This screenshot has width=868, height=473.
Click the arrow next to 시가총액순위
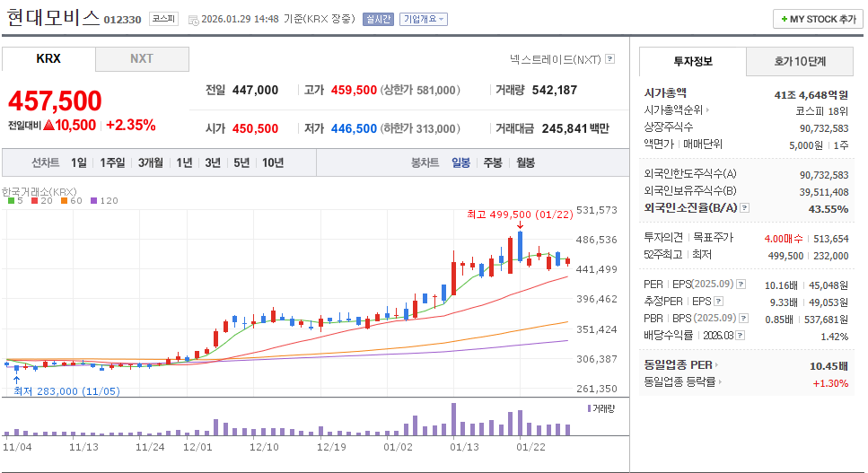[707, 110]
